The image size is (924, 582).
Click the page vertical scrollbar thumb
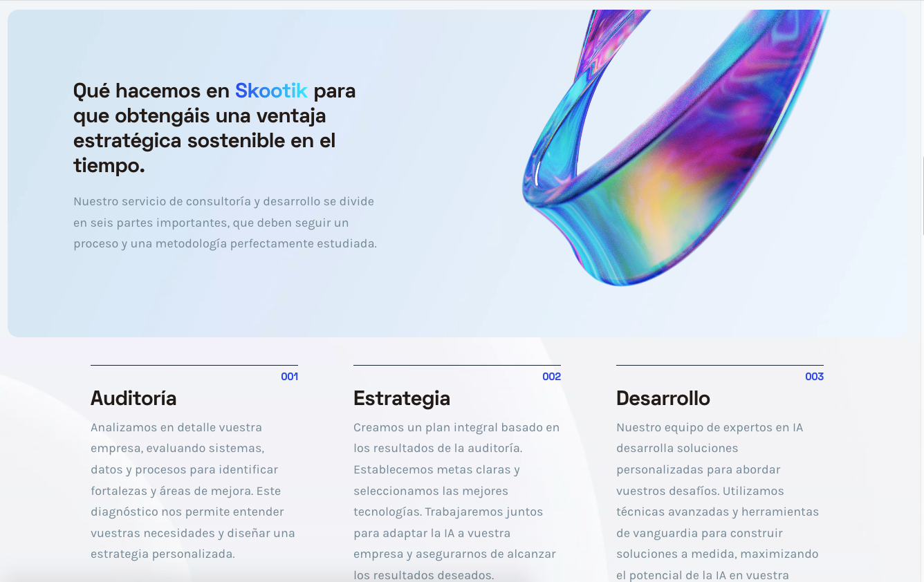point(923,196)
